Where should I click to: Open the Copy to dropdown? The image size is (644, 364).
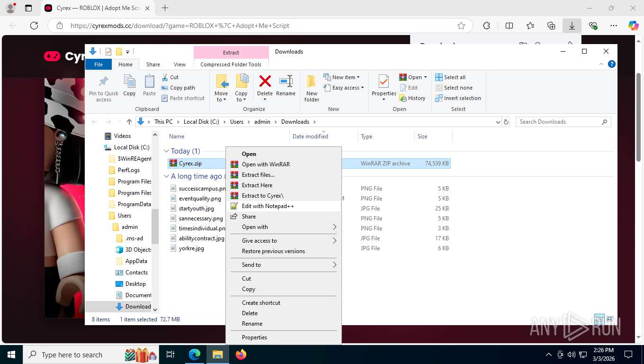[241, 97]
